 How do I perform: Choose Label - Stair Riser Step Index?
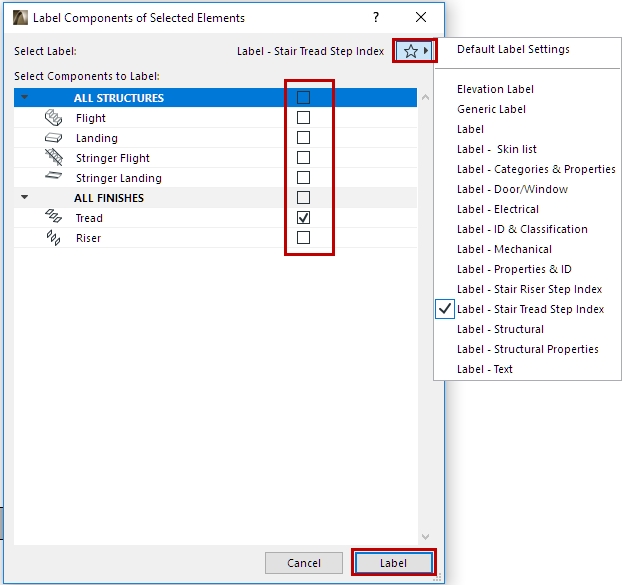point(529,289)
